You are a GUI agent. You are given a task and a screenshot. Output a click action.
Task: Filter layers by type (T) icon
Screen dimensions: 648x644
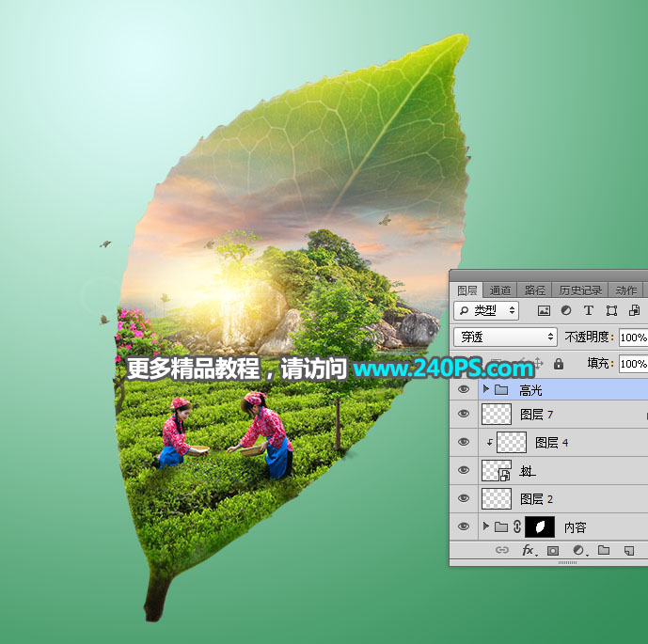tap(589, 310)
